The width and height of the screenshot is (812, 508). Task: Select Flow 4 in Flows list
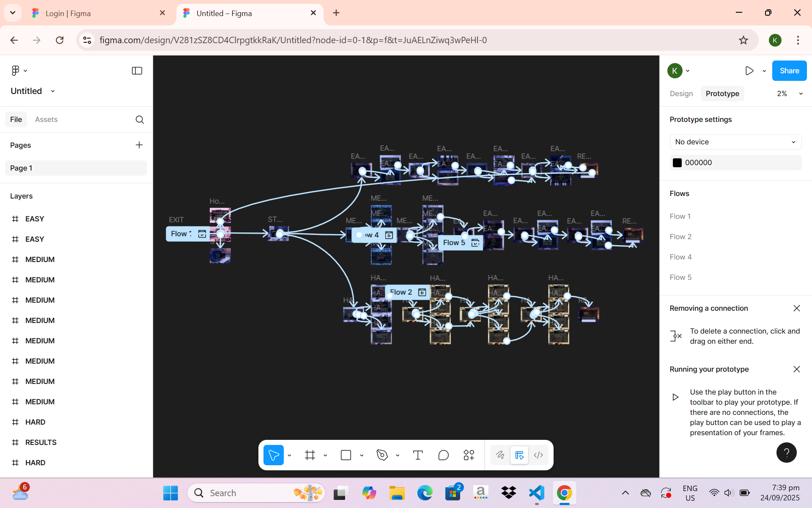point(680,257)
